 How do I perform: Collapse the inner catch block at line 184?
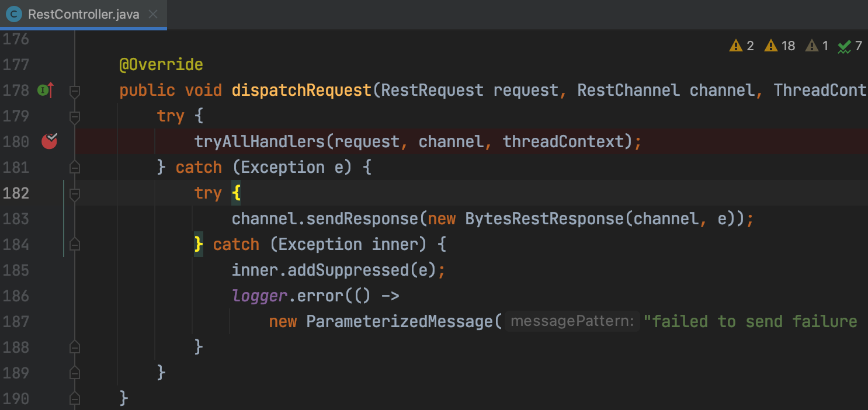[x=74, y=244]
